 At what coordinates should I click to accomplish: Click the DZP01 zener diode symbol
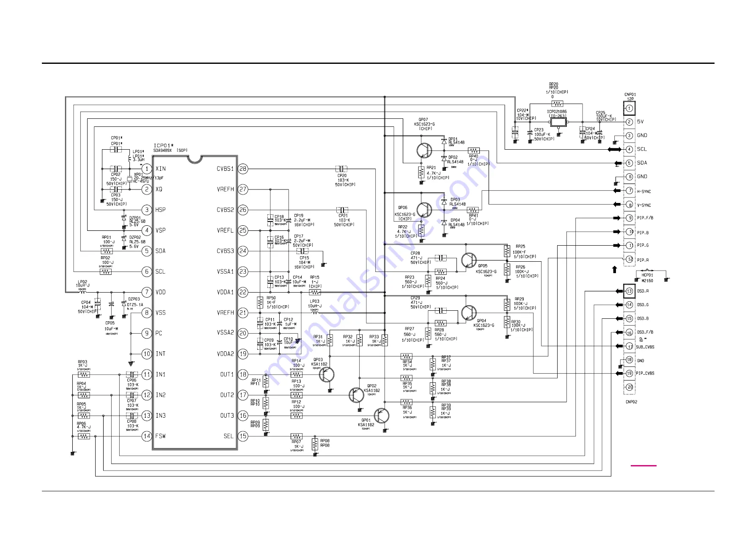coord(124,217)
